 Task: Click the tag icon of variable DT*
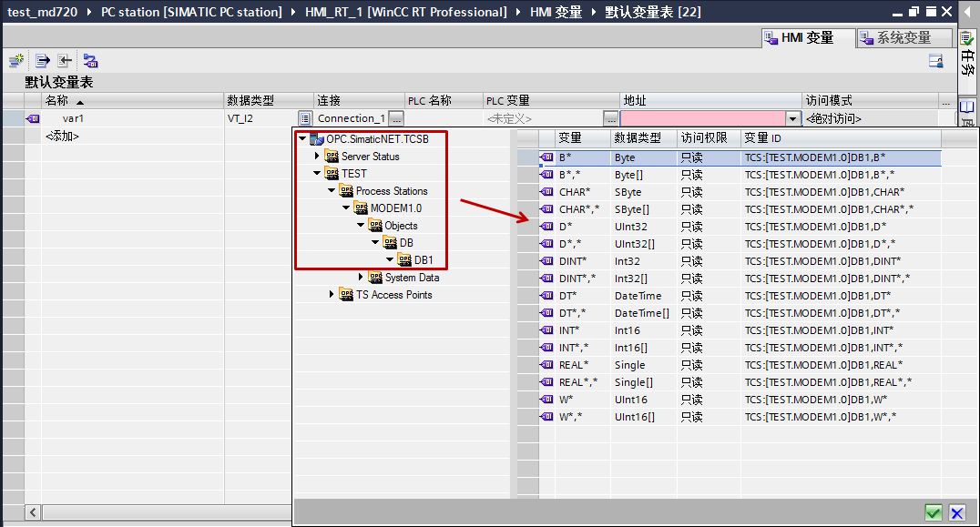[x=546, y=295]
